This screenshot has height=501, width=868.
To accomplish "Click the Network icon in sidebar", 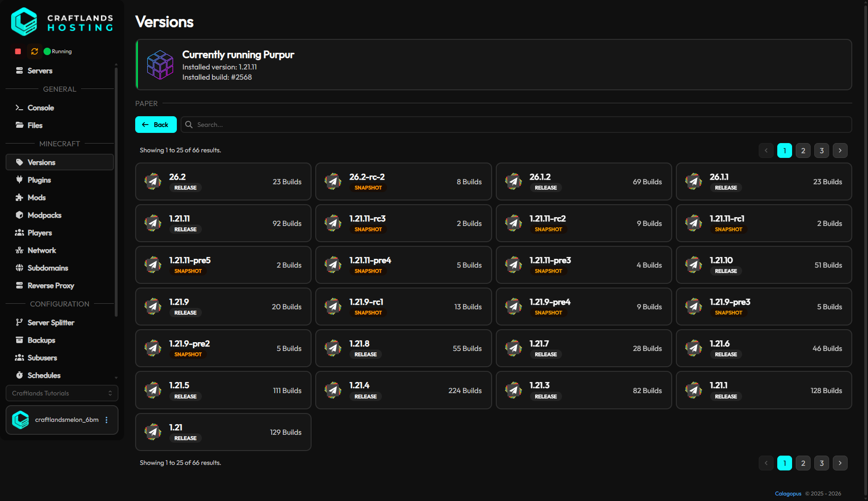I will coord(19,250).
